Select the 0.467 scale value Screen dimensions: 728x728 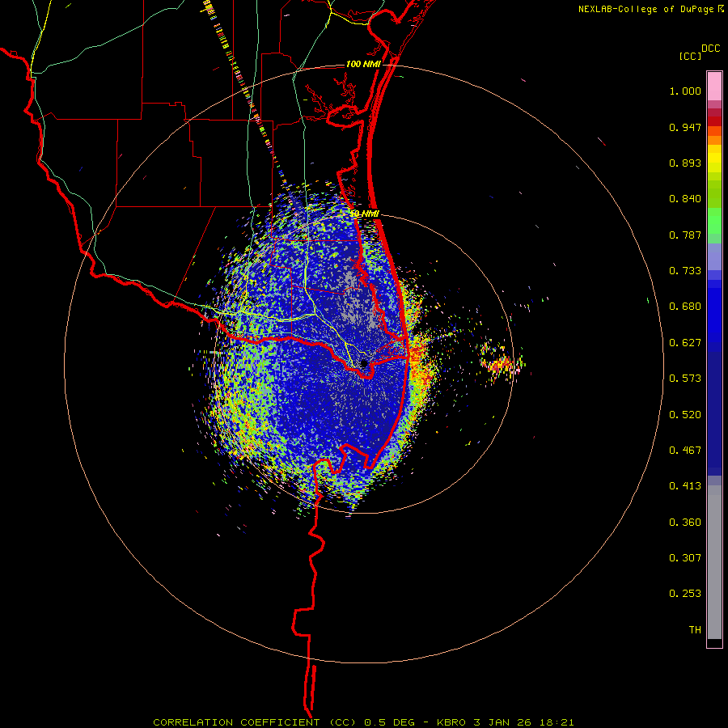(685, 451)
